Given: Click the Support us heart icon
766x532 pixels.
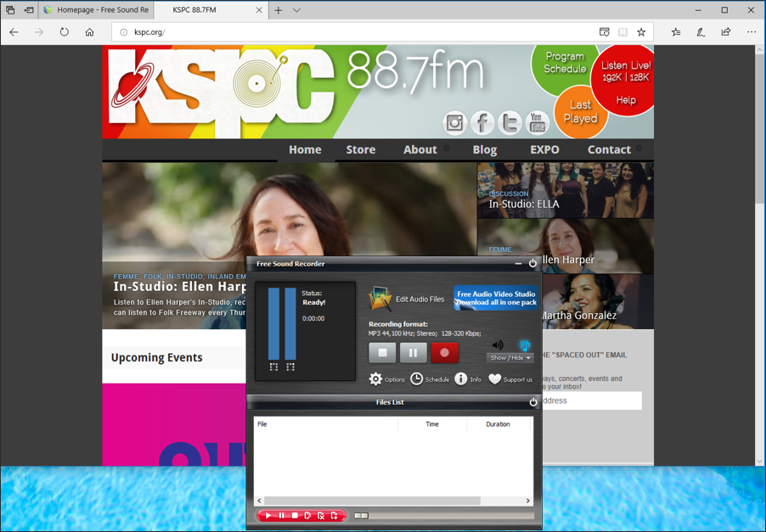Looking at the screenshot, I should coord(495,379).
